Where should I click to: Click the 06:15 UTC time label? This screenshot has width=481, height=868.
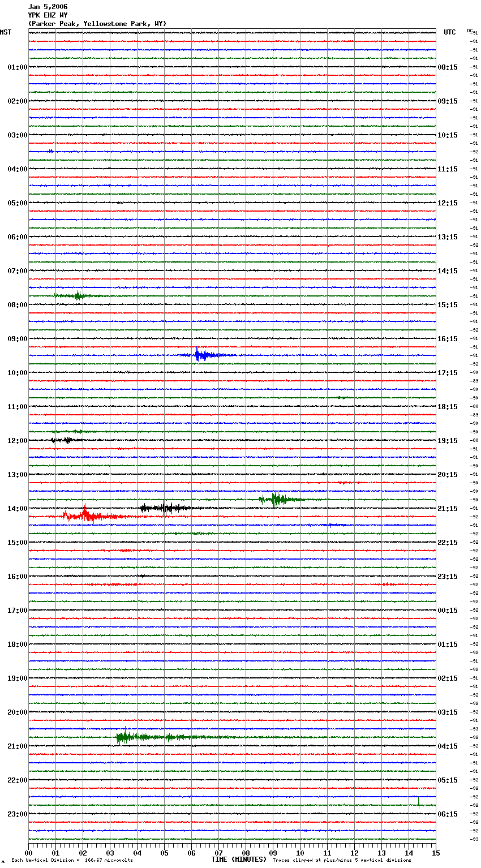coord(448,814)
